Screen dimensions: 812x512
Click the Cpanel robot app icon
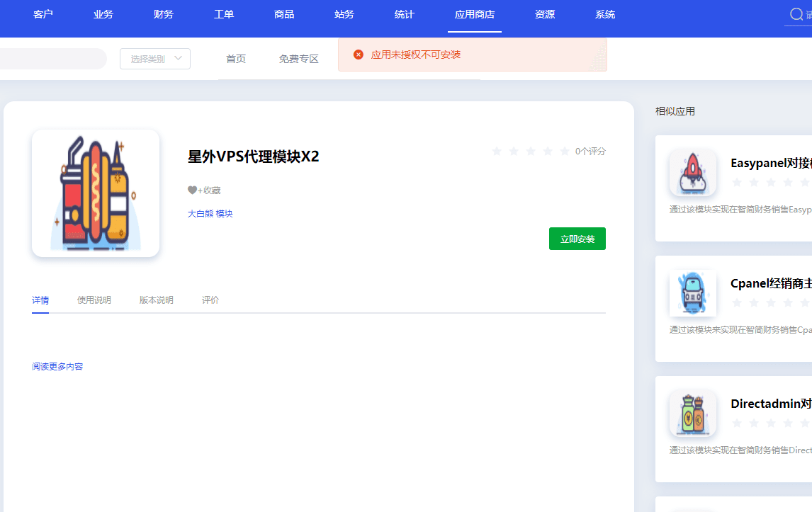(x=693, y=293)
